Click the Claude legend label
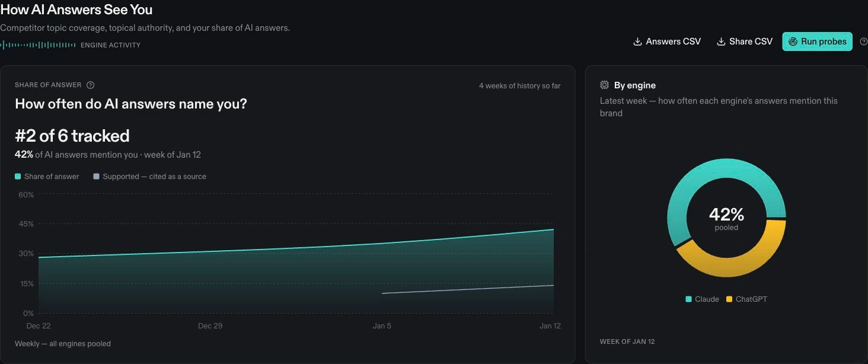The image size is (868, 364). click(707, 299)
